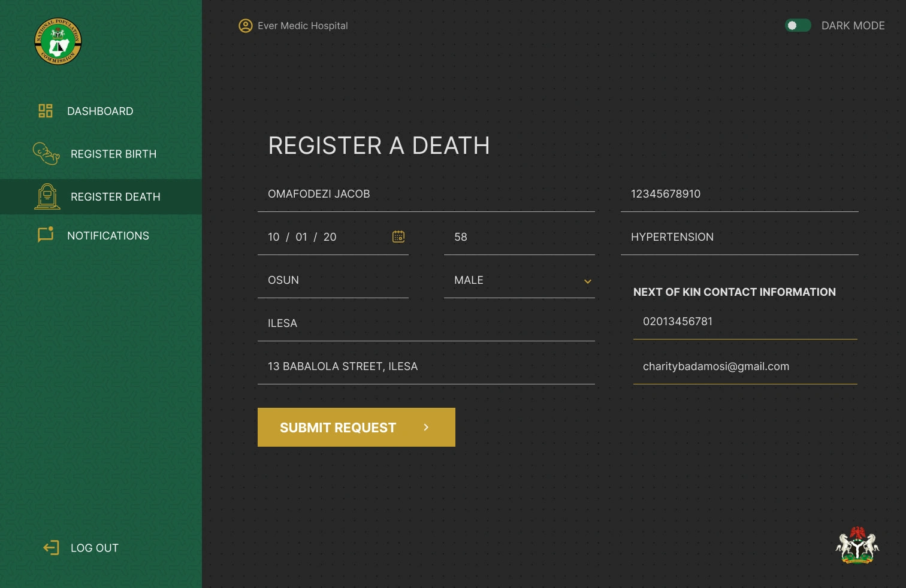906x588 pixels.
Task: Click the Dashboard grid icon
Action: point(46,111)
